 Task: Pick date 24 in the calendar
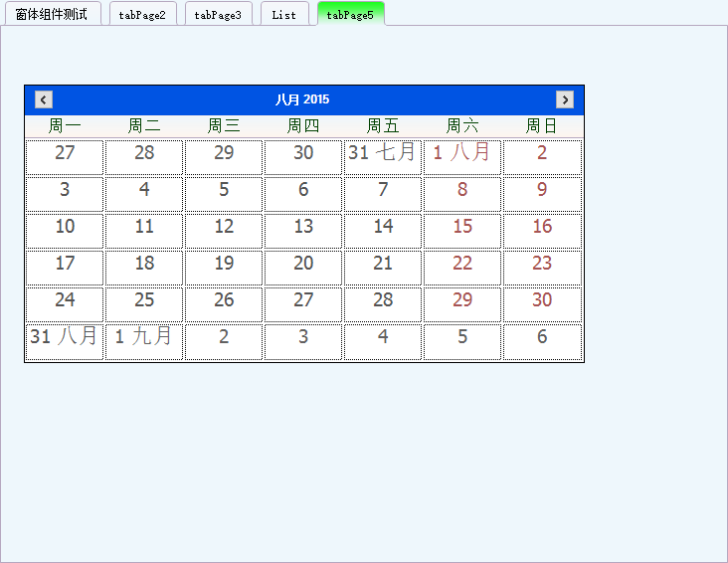point(65,304)
